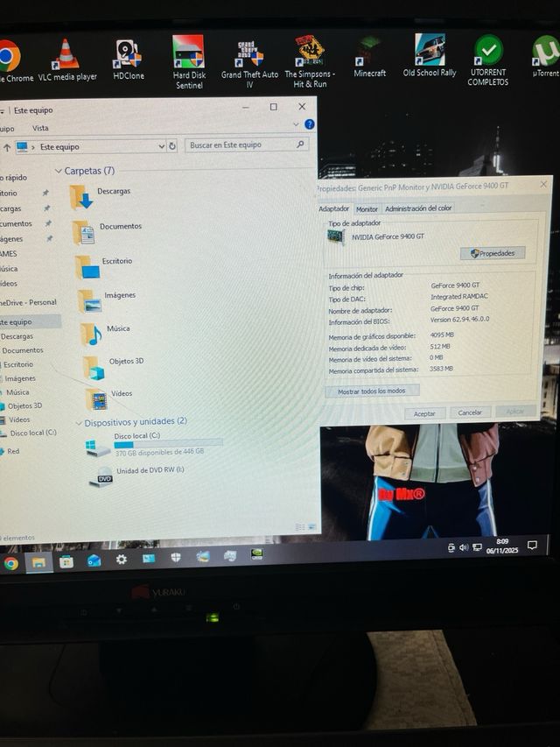Open the address bar history dropdown
The image size is (560, 747).
[161, 146]
